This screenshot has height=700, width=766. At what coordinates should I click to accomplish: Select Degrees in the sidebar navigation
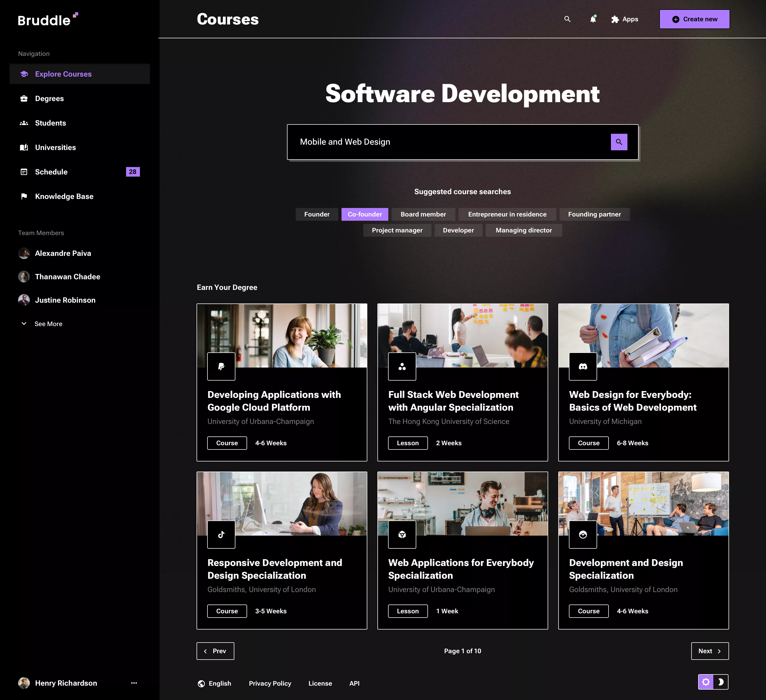coord(49,98)
